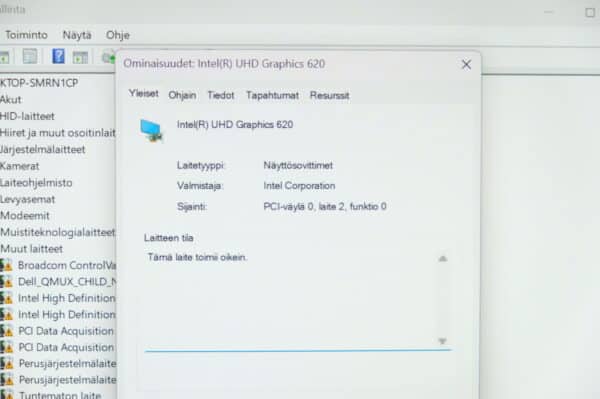Switch to the Resurssit tab
The image size is (600, 399).
(x=329, y=95)
